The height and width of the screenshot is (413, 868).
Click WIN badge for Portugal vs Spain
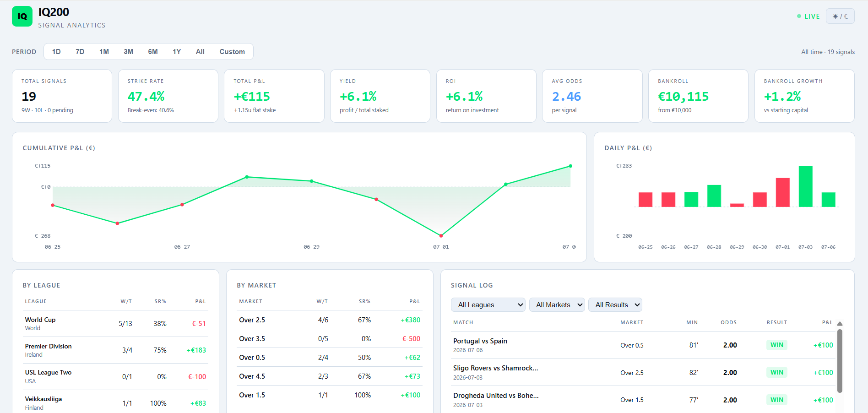777,345
